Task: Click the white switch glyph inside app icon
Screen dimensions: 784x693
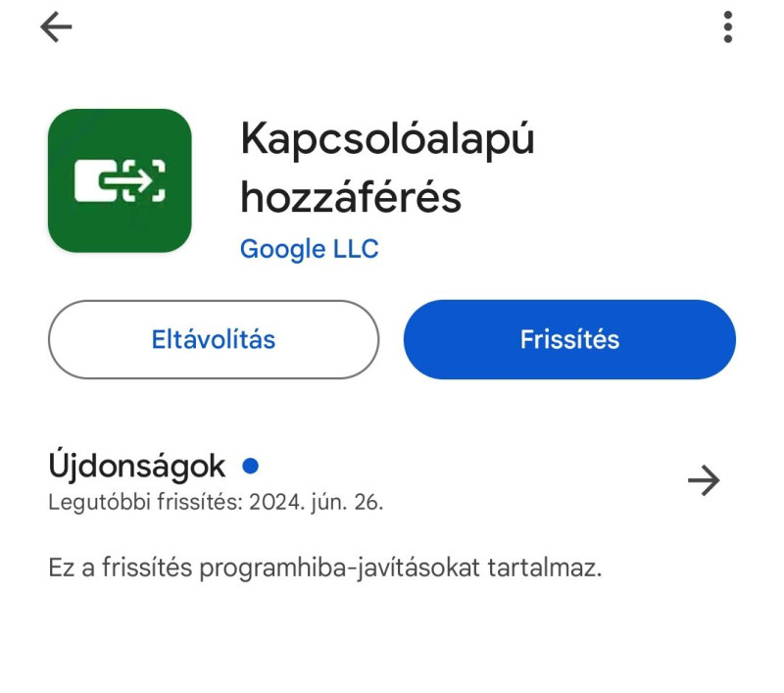Action: tap(120, 180)
